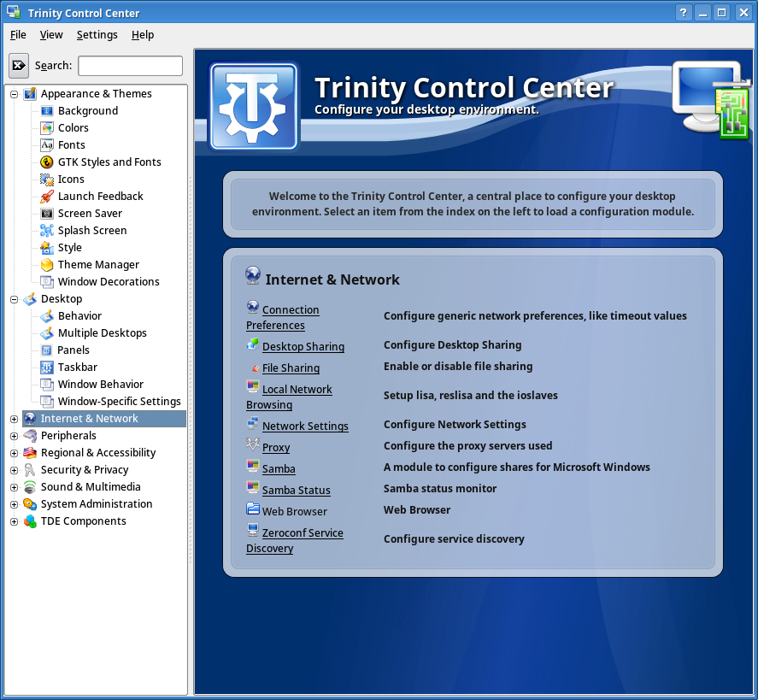
Task: Click the Desktop Behavior icon
Action: coord(47,316)
